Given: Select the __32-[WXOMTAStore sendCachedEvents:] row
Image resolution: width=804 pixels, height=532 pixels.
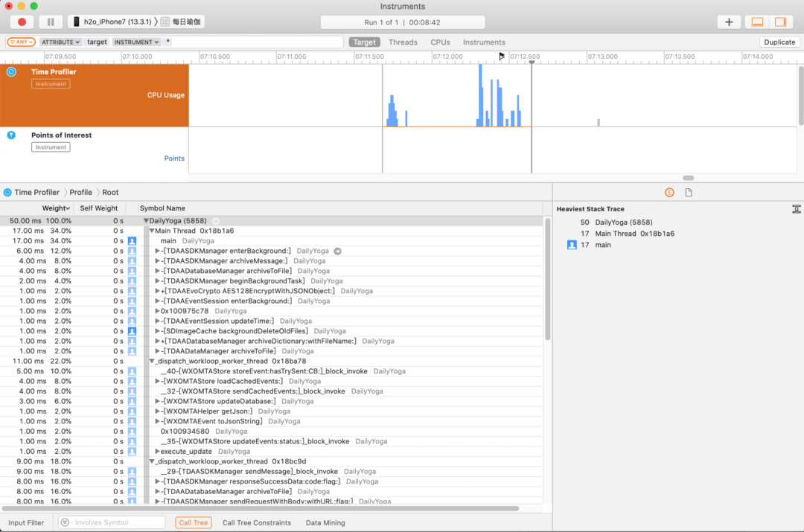Looking at the screenshot, I should coord(272,391).
